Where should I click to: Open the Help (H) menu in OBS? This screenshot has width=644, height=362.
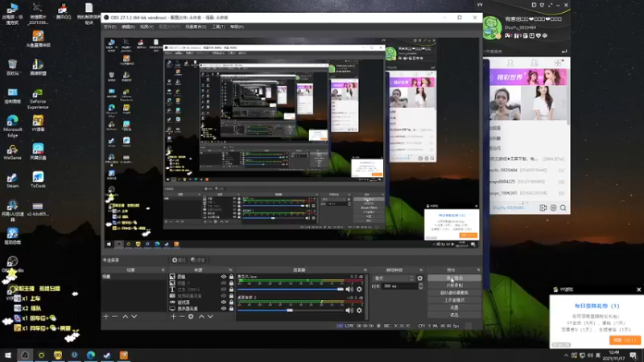tap(237, 27)
